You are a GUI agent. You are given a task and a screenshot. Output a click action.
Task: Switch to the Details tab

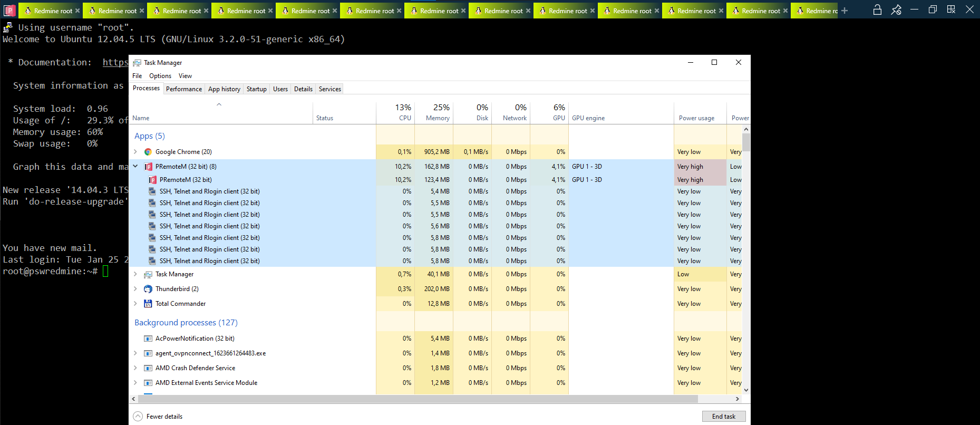pyautogui.click(x=303, y=89)
